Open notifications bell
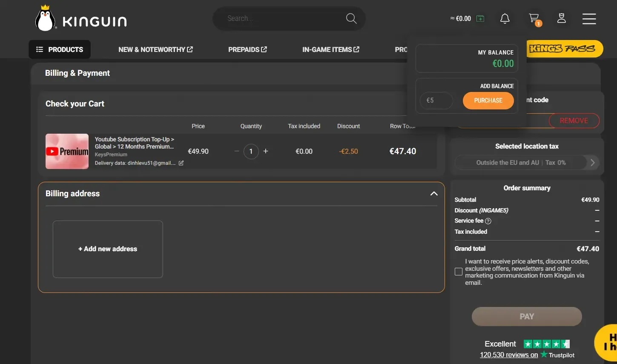The image size is (617, 364). 505,19
